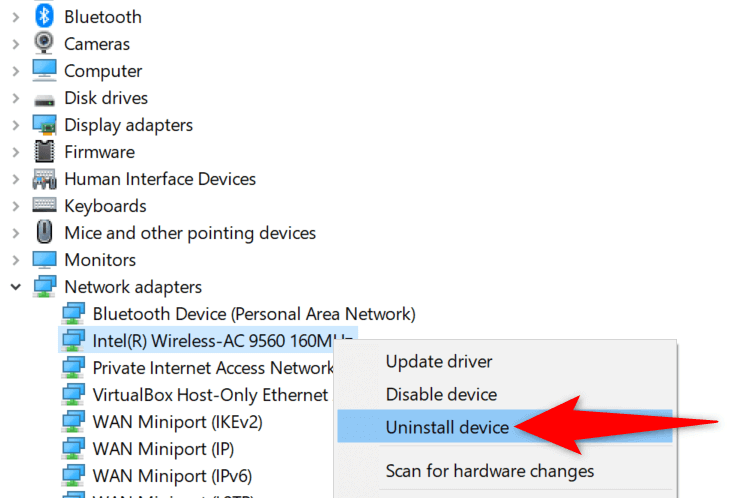Select Disable device menu option
This screenshot has width=729, height=498.
point(441,394)
